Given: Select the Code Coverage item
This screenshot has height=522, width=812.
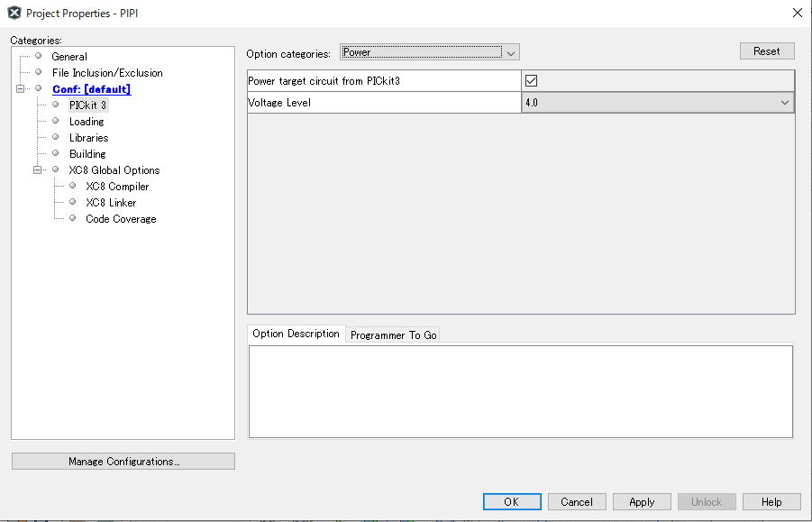Looking at the screenshot, I should click(121, 219).
